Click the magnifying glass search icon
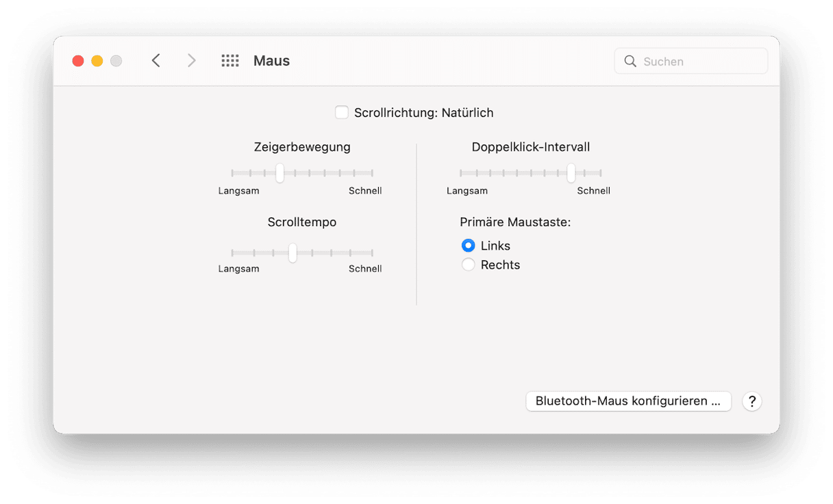 pos(631,62)
